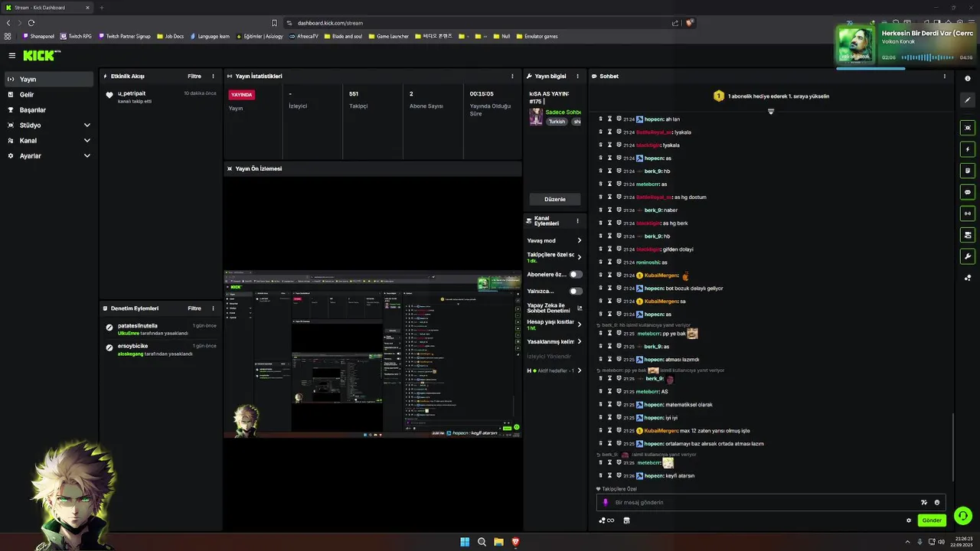980x551 pixels.
Task: Click the chat scrollbar thumb
Action: pos(952,447)
